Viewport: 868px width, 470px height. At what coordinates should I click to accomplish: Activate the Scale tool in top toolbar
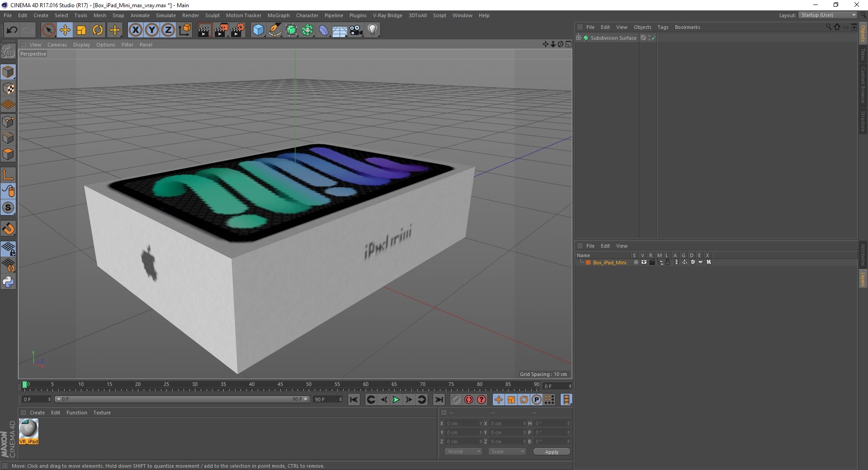pyautogui.click(x=81, y=30)
